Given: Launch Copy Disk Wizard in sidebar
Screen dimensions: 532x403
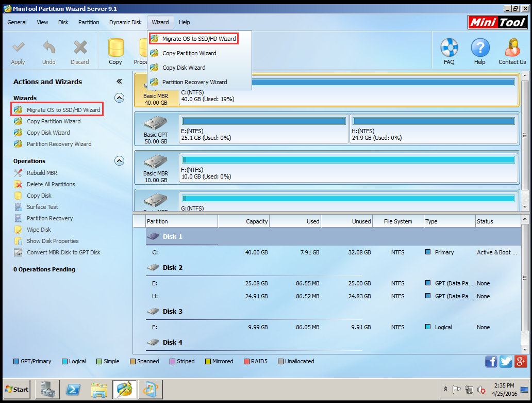Looking at the screenshot, I should point(42,133).
